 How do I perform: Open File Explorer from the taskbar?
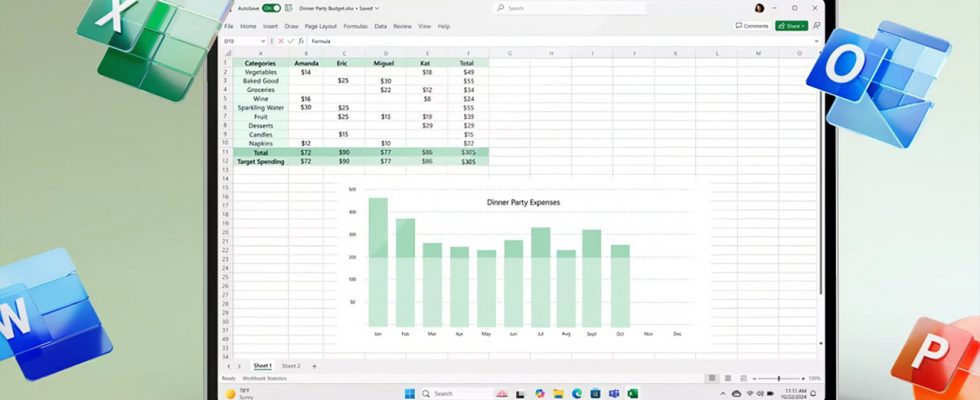point(558,393)
